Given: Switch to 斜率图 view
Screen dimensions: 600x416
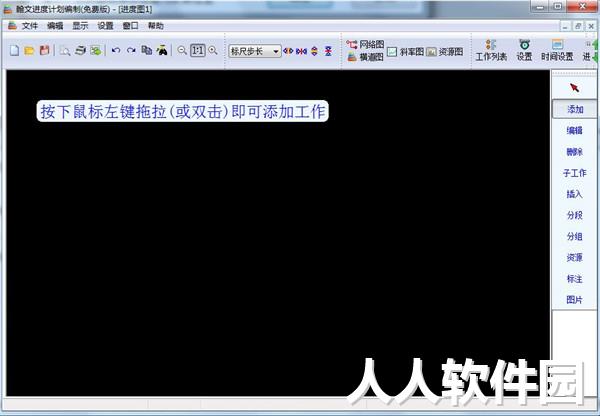Looking at the screenshot, I should tap(405, 52).
